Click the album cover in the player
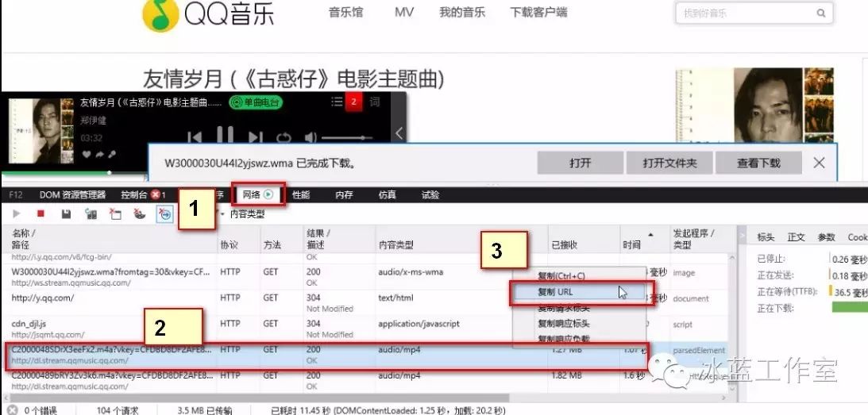 tap(41, 131)
